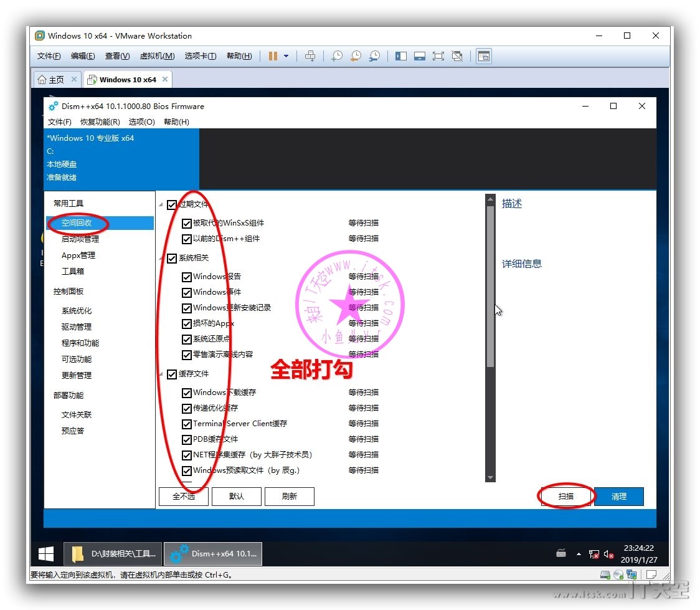Open the Windows Start menu in guest
The height and width of the screenshot is (610, 700).
46,554
